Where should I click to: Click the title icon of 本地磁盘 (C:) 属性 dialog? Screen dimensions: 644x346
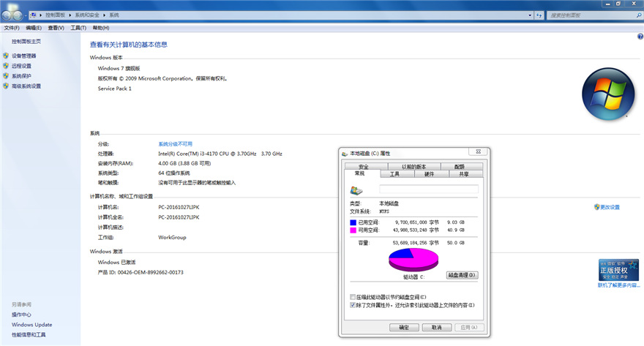click(345, 154)
